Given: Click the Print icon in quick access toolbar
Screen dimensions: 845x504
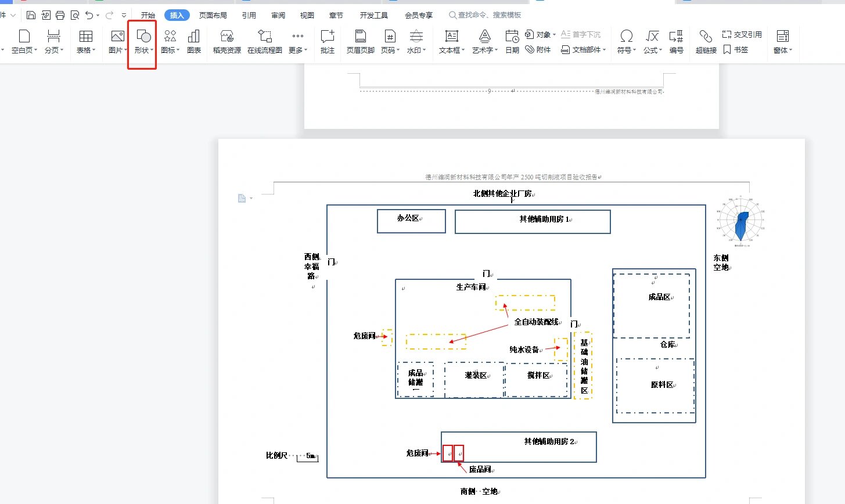Looking at the screenshot, I should tap(60, 15).
